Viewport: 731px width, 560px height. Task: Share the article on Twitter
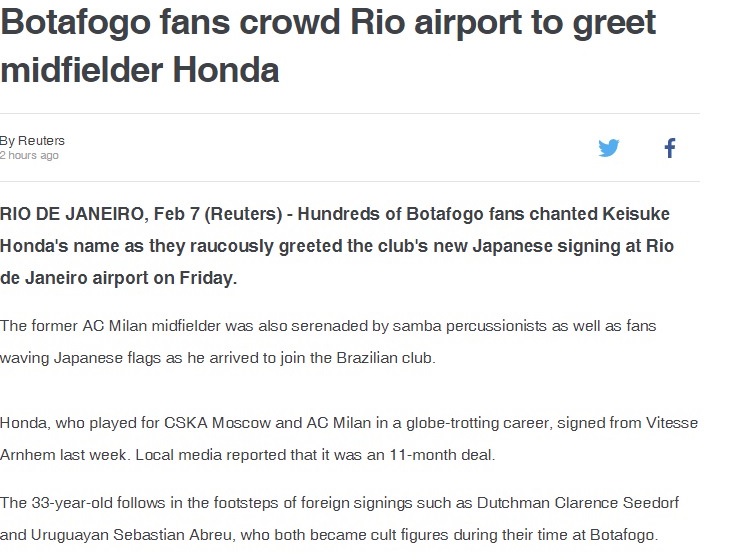tap(608, 148)
